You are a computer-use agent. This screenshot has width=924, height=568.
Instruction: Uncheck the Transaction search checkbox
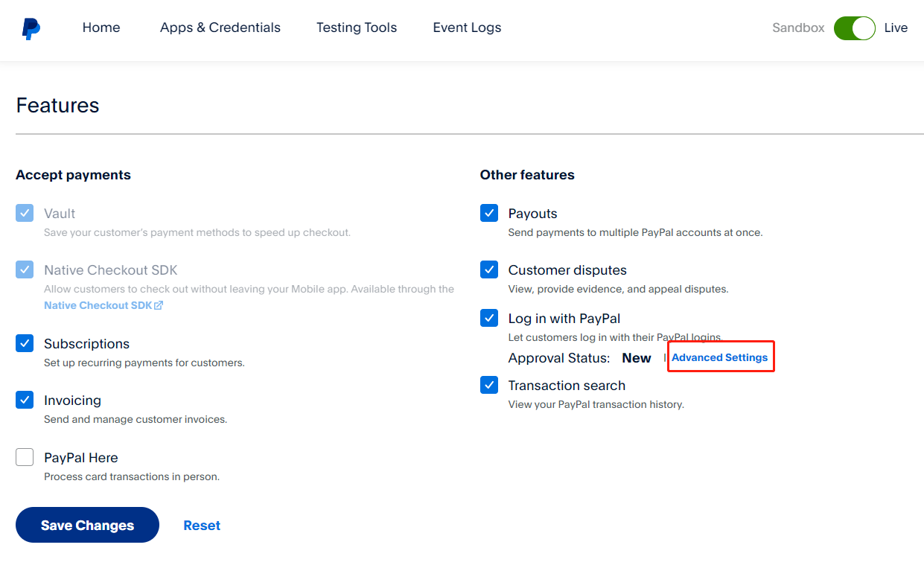489,385
